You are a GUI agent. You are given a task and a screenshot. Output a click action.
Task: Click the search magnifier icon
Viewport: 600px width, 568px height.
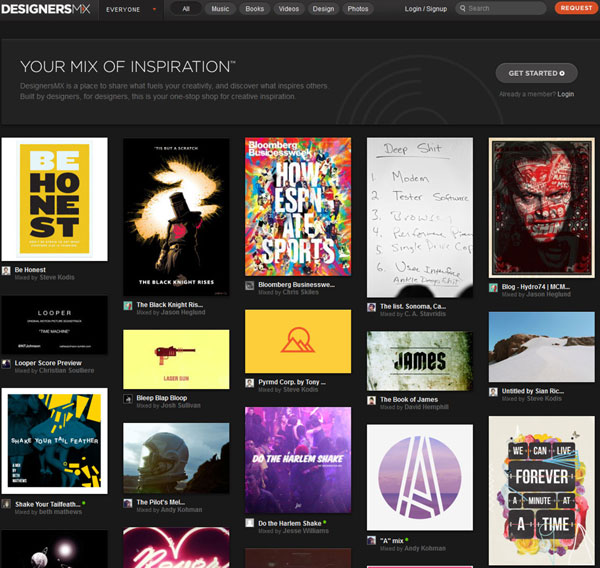[463, 8]
